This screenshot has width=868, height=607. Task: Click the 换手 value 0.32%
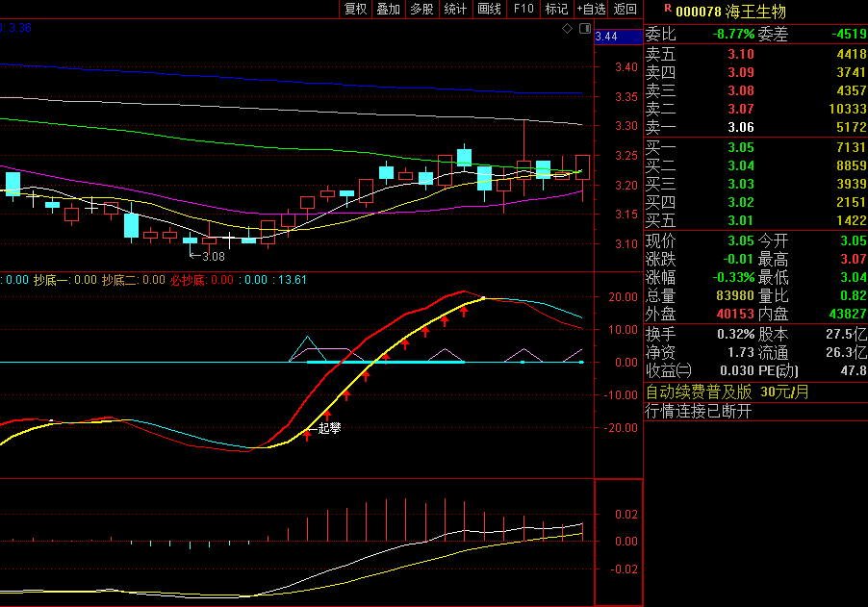pyautogui.click(x=736, y=334)
